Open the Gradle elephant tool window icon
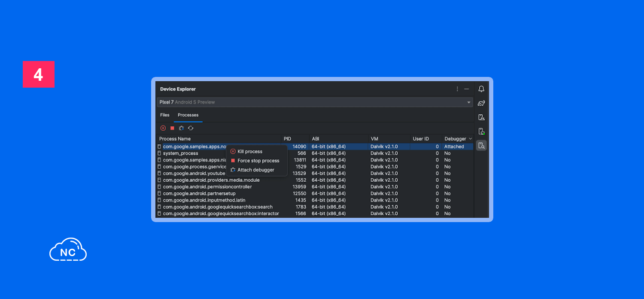644x299 pixels. [481, 103]
